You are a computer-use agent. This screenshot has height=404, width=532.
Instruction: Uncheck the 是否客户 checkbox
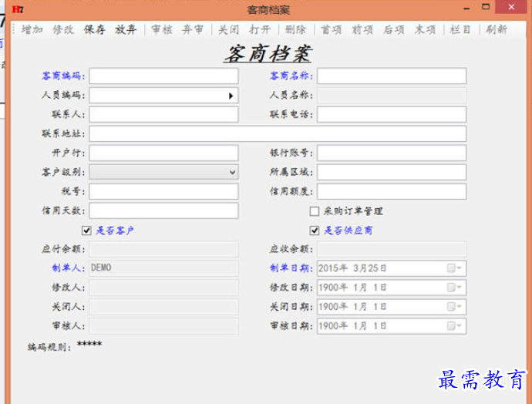click(x=86, y=231)
